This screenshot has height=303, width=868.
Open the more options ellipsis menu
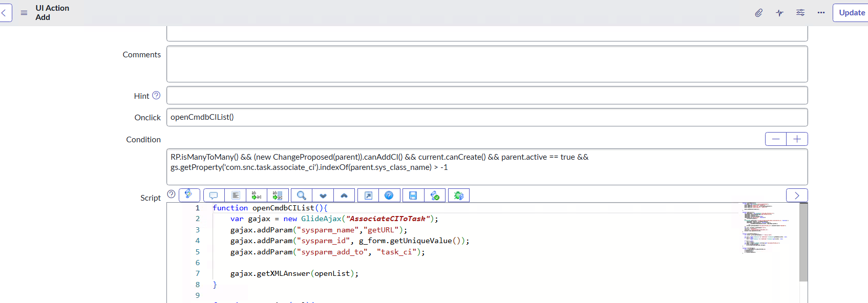coord(821,13)
